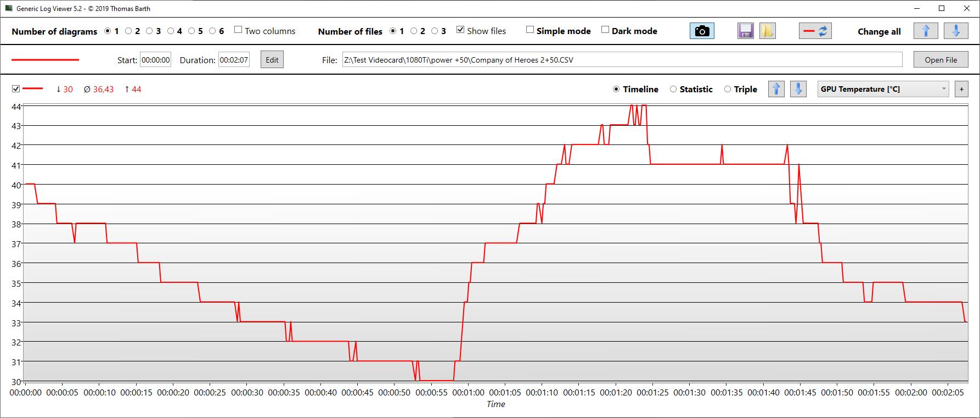Select 1 for Number of diagrams
The width and height of the screenshot is (980, 418).
[x=108, y=31]
